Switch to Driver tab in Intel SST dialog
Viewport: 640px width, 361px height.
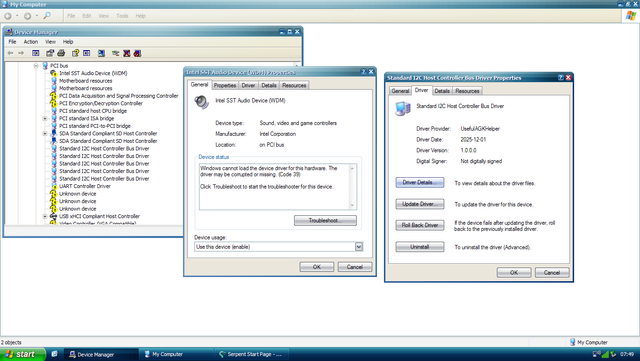(x=248, y=85)
